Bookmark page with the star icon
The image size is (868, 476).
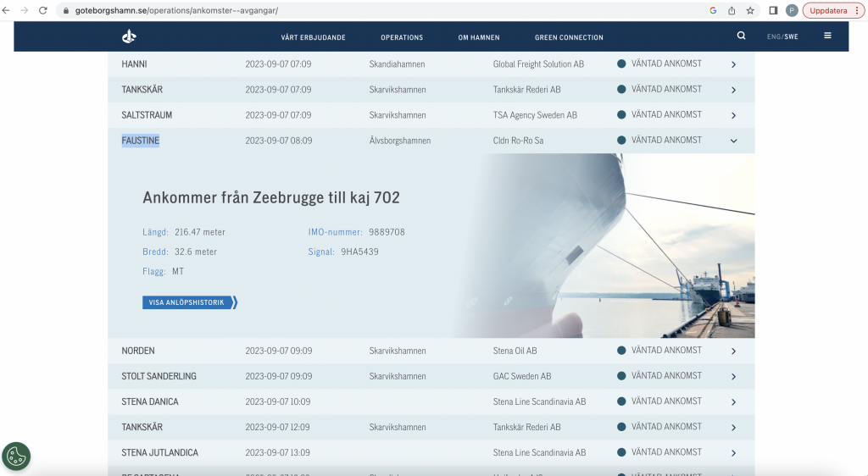pyautogui.click(x=750, y=10)
